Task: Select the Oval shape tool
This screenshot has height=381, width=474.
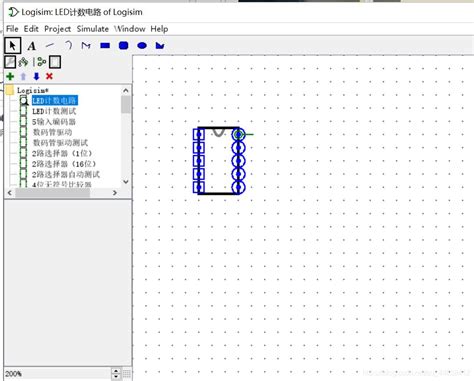Action: pyautogui.click(x=142, y=45)
